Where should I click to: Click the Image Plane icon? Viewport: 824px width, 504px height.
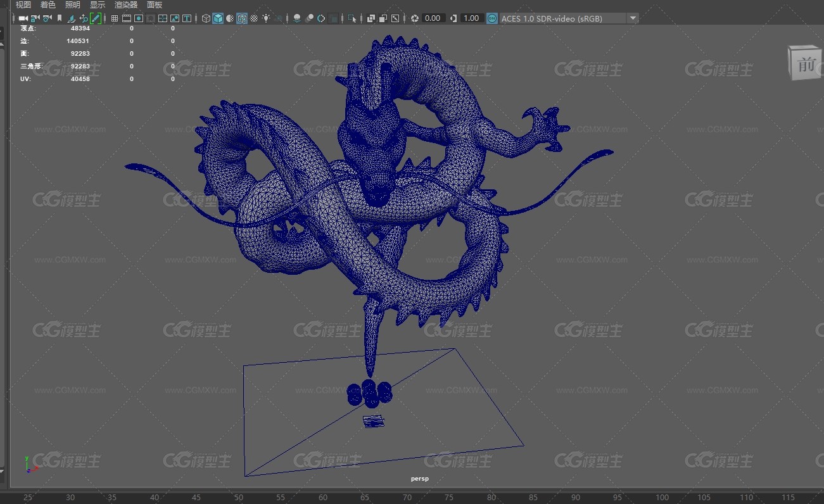coord(72,18)
